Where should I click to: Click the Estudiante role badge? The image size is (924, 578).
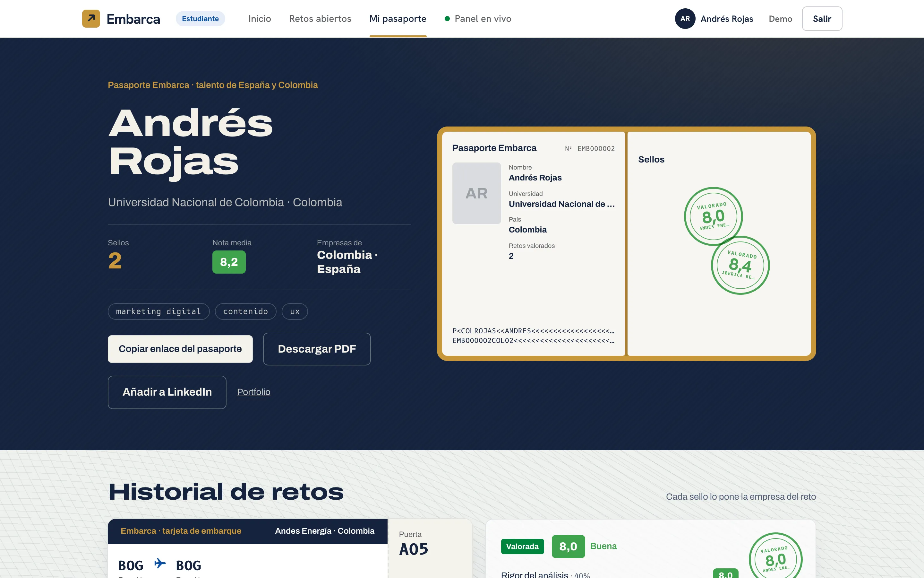(200, 19)
